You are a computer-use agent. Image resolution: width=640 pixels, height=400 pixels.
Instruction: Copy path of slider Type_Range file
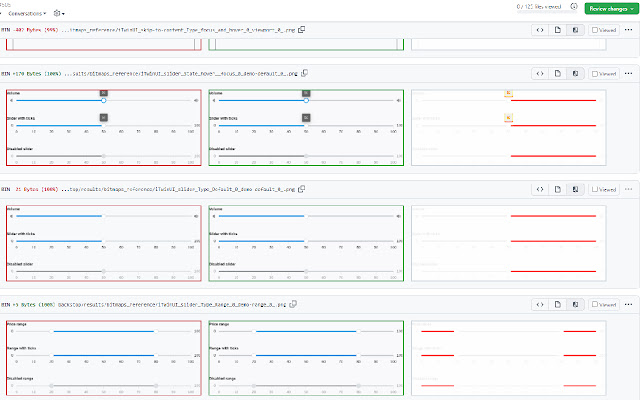pyautogui.click(x=293, y=304)
